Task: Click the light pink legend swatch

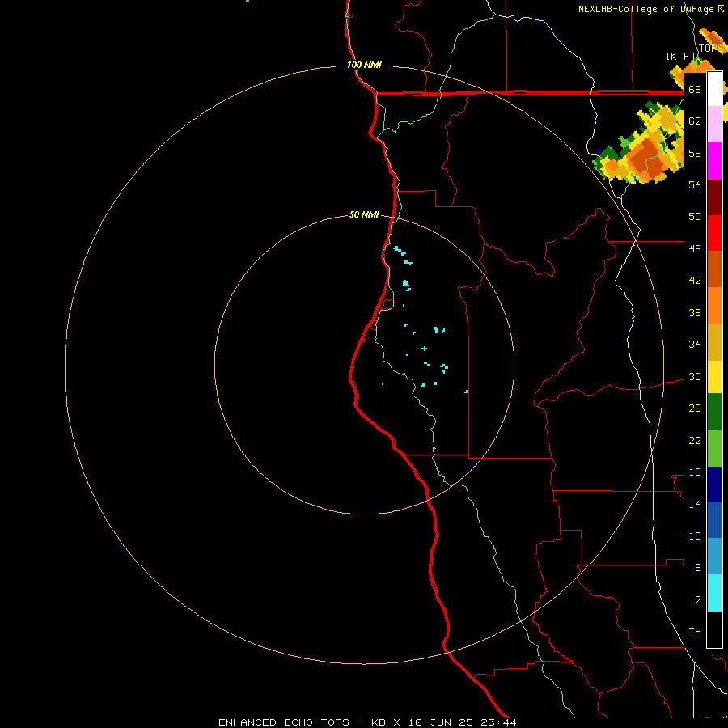Action: click(714, 124)
